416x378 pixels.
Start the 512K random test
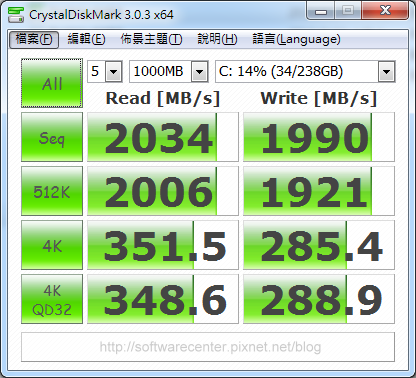point(52,191)
